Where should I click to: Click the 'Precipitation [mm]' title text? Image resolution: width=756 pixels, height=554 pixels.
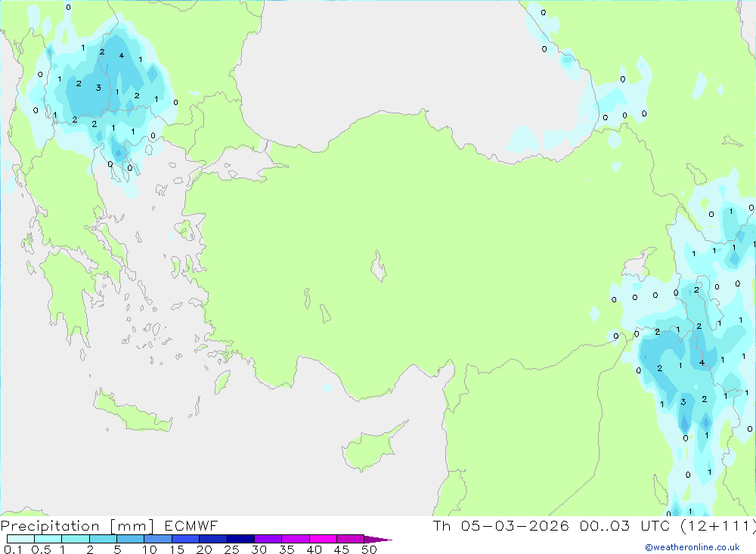(x=77, y=526)
